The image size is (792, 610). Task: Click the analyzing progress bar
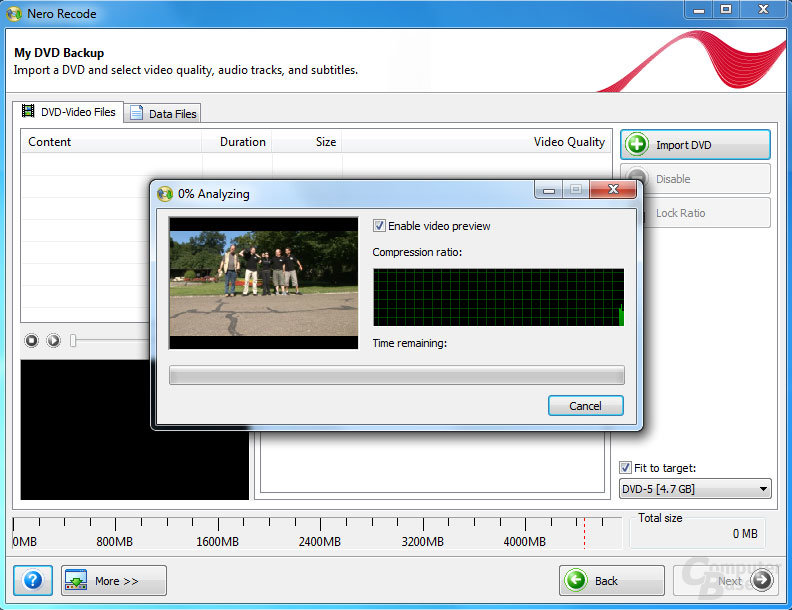[397, 375]
